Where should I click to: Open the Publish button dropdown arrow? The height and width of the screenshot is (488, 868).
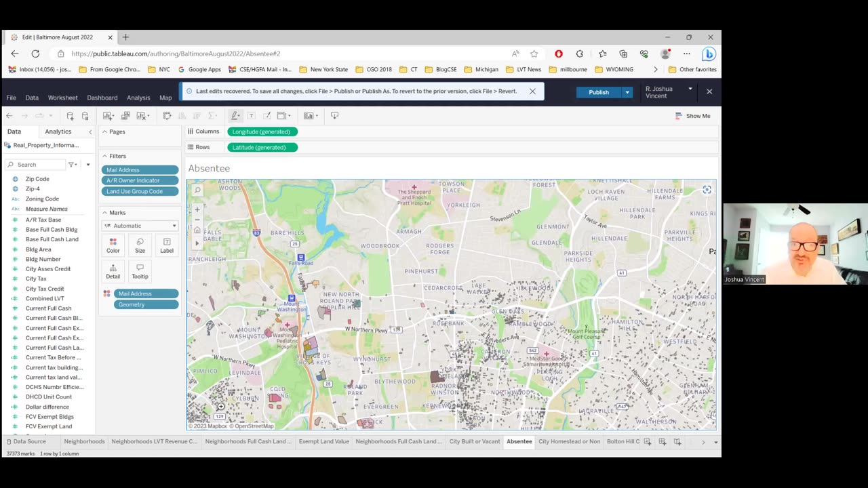coord(627,92)
